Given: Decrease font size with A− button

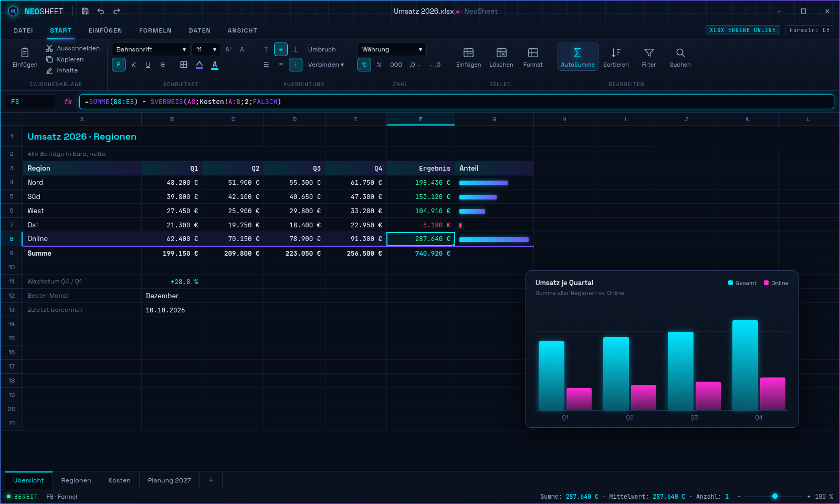Looking at the screenshot, I should 244,49.
